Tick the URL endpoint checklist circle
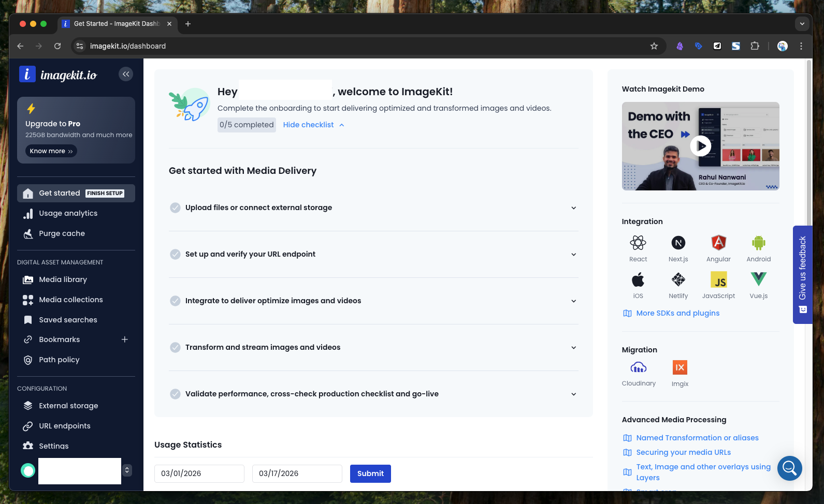 pos(175,254)
